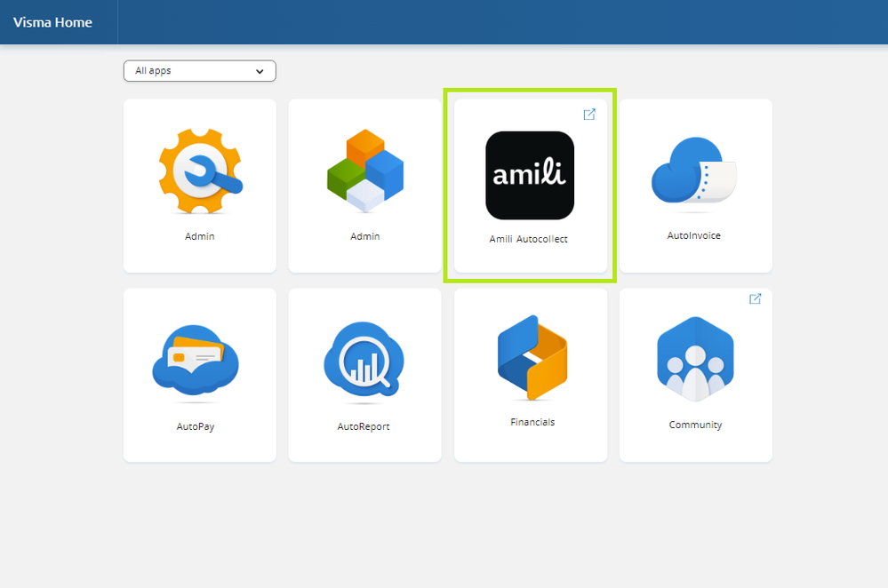Click the AutoInvoice label text

click(x=693, y=235)
